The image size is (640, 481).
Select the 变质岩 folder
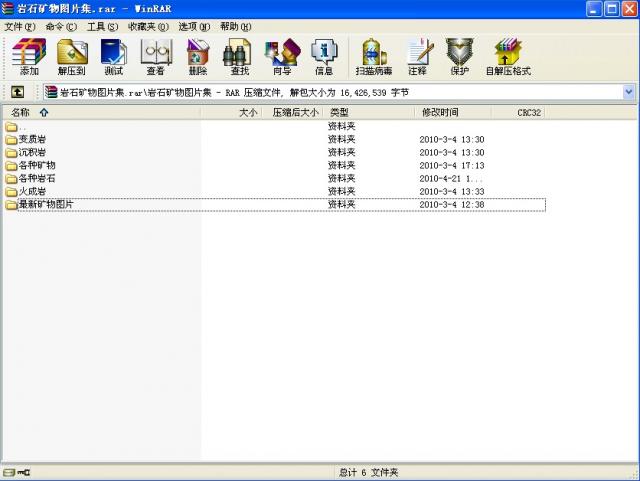coord(32,140)
